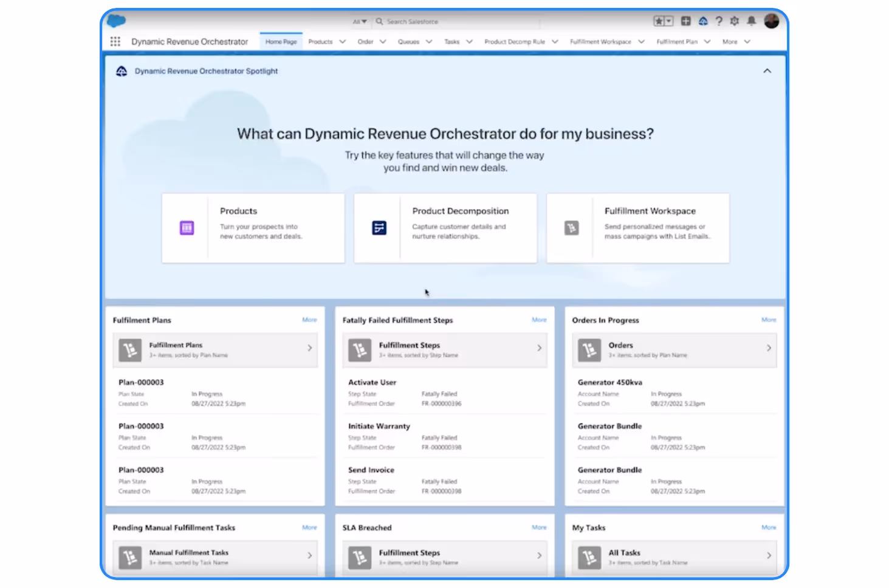Click More in My Tasks panel
This screenshot has width=889, height=588.
coord(769,527)
